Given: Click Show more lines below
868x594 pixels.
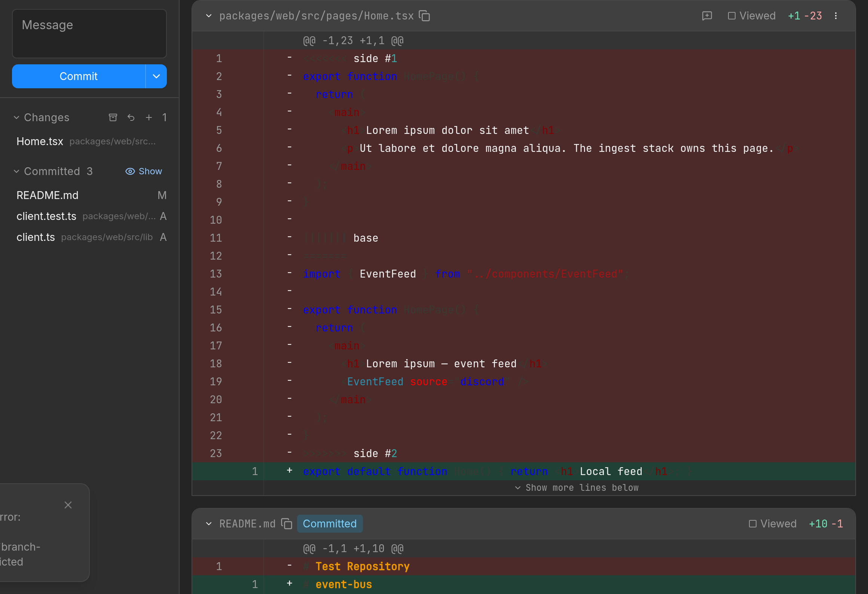Looking at the screenshot, I should click(577, 488).
